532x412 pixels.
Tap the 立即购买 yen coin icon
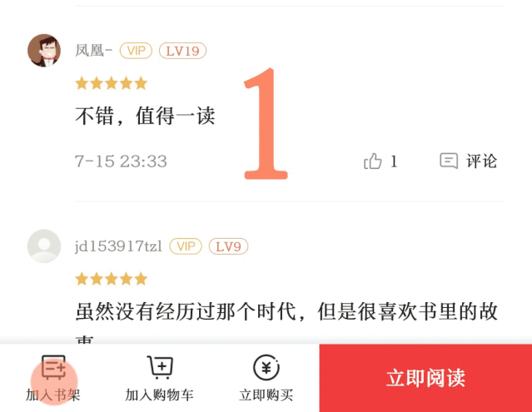266,367
